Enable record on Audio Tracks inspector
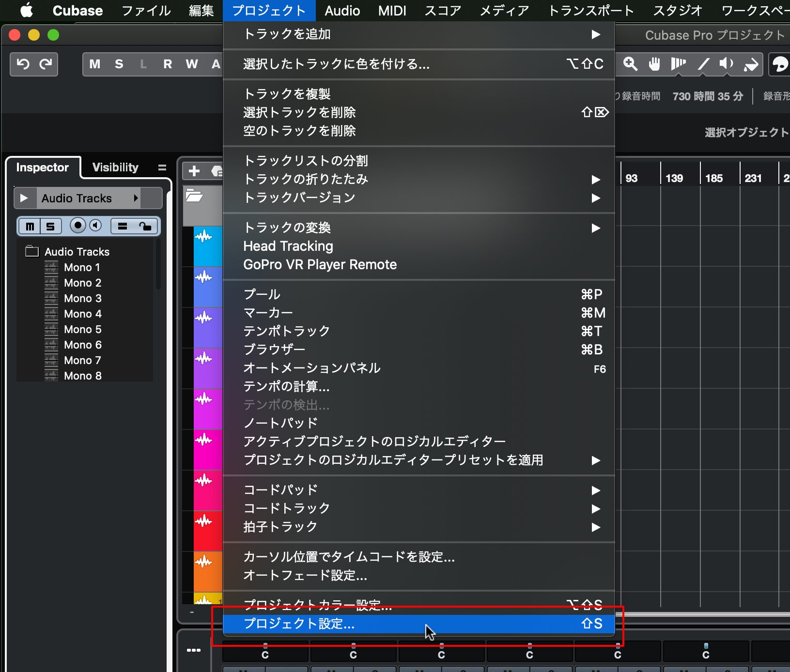 [x=77, y=226]
